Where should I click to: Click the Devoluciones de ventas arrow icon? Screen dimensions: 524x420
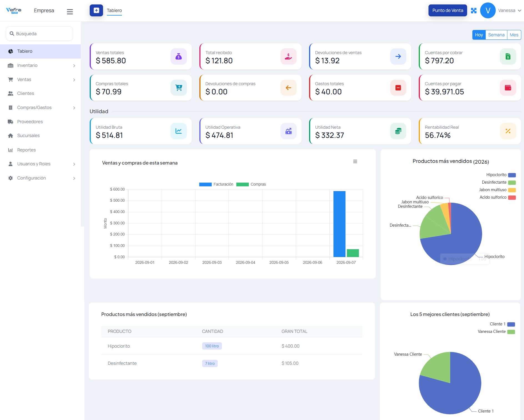coord(398,57)
